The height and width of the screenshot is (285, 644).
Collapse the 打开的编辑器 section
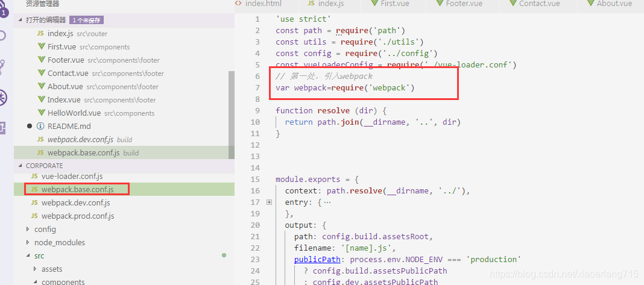pyautogui.click(x=21, y=20)
